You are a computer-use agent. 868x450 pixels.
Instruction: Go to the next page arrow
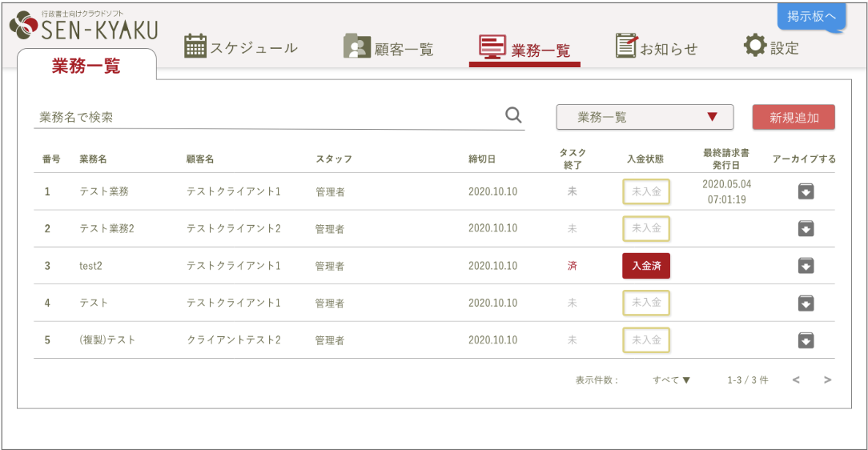coord(827,380)
